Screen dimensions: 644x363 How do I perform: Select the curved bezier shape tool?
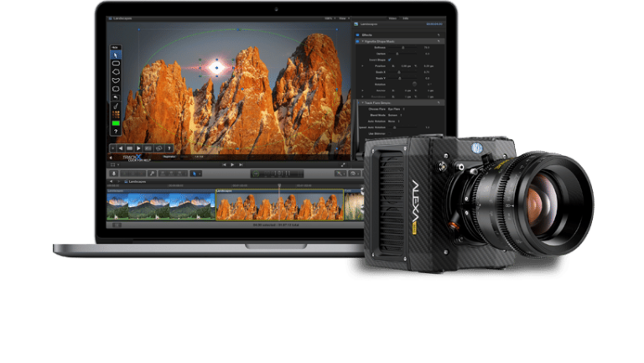[116, 80]
